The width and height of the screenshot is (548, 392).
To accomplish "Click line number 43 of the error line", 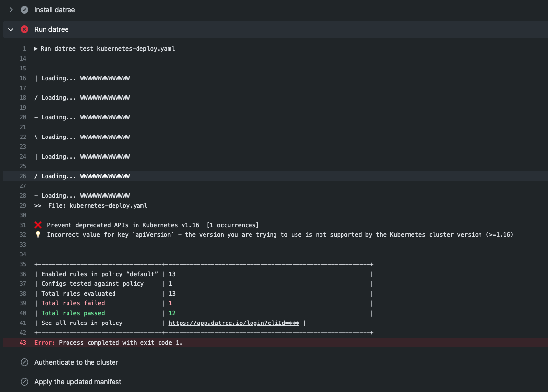I will pos(23,343).
